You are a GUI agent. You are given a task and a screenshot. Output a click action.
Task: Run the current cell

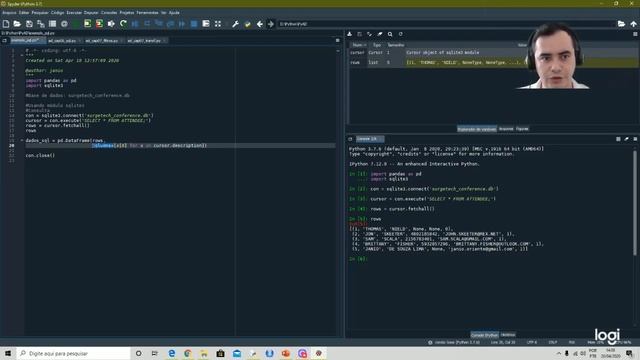(x=87, y=24)
